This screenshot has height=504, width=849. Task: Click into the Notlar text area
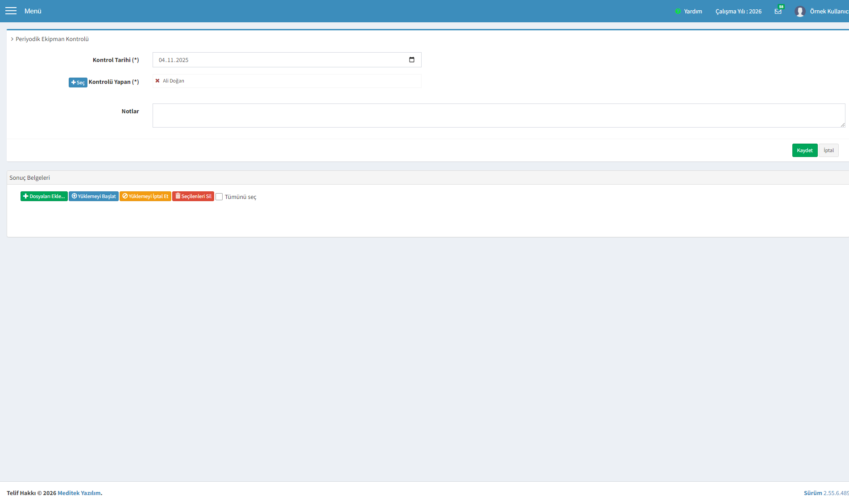(x=499, y=116)
